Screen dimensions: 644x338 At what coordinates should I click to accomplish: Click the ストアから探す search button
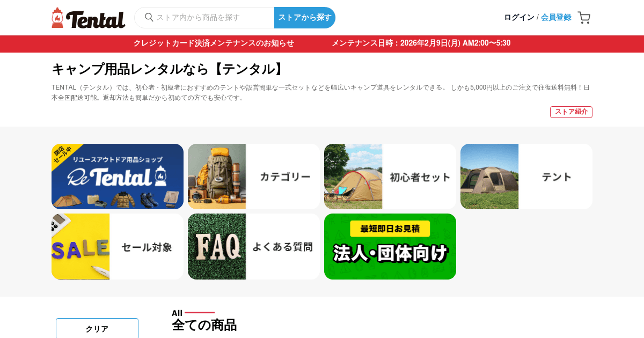tap(305, 18)
